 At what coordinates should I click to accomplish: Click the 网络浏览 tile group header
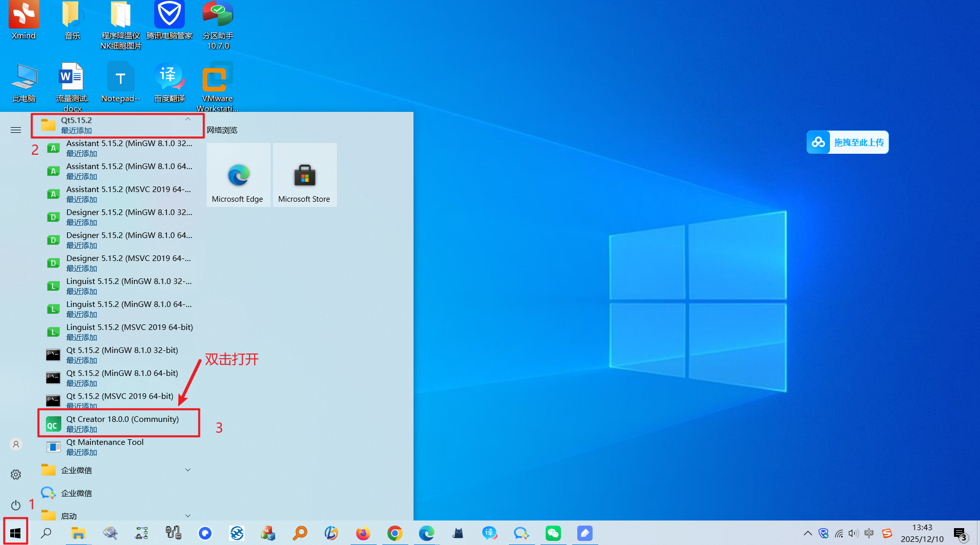pyautogui.click(x=222, y=130)
